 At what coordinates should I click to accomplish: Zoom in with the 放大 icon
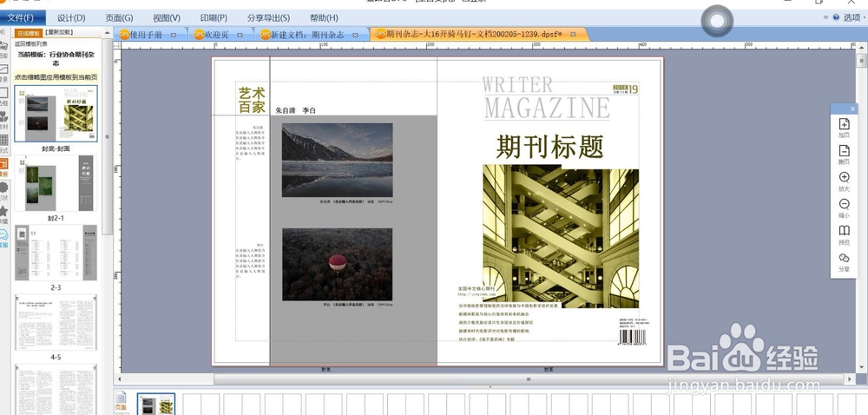844,178
